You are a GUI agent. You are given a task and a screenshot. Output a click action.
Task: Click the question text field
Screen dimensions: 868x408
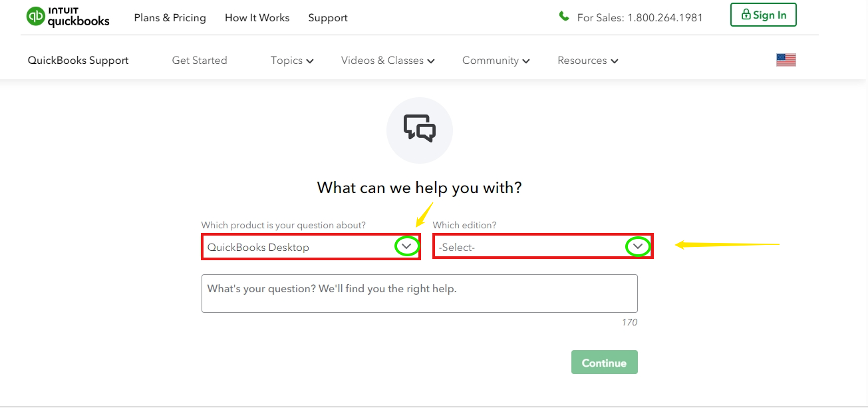tap(419, 294)
